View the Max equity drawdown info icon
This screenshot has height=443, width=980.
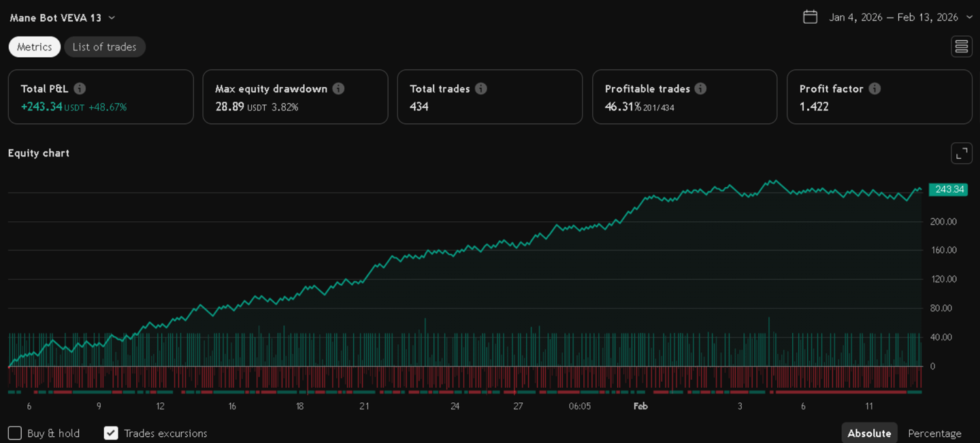coord(338,88)
